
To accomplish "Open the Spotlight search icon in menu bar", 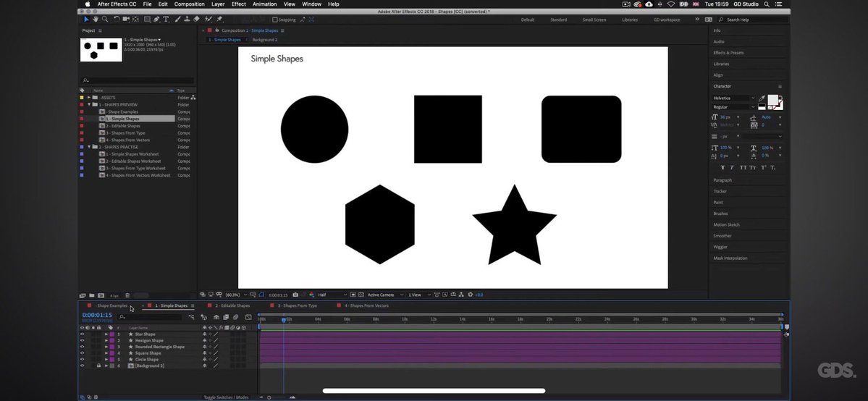I will coord(767,4).
